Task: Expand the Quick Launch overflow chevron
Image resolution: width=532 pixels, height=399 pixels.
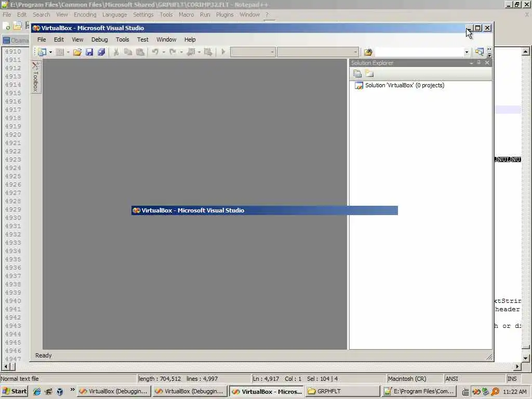Action: coord(72,390)
